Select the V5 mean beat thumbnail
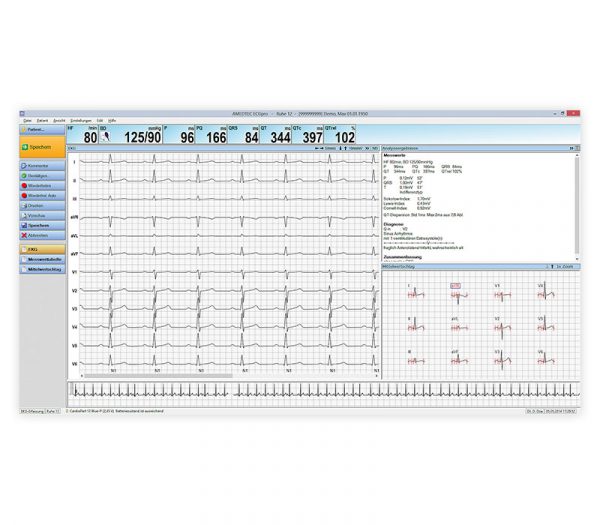 pyautogui.click(x=546, y=325)
